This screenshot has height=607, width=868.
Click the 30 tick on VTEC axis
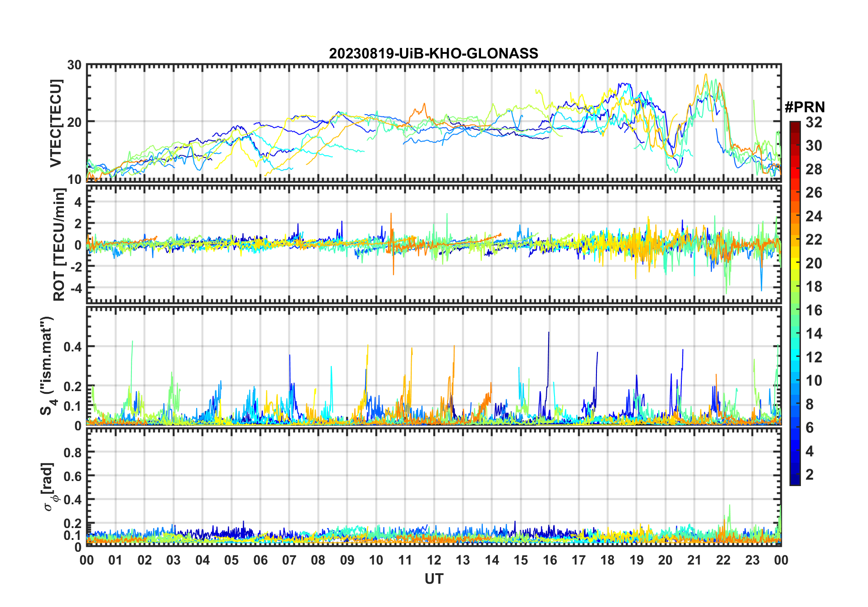tap(74, 65)
